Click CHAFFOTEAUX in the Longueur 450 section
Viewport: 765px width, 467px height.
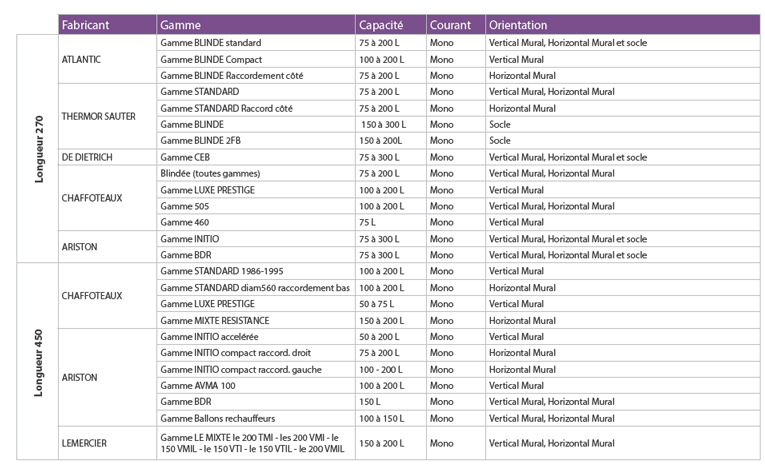coord(107,296)
